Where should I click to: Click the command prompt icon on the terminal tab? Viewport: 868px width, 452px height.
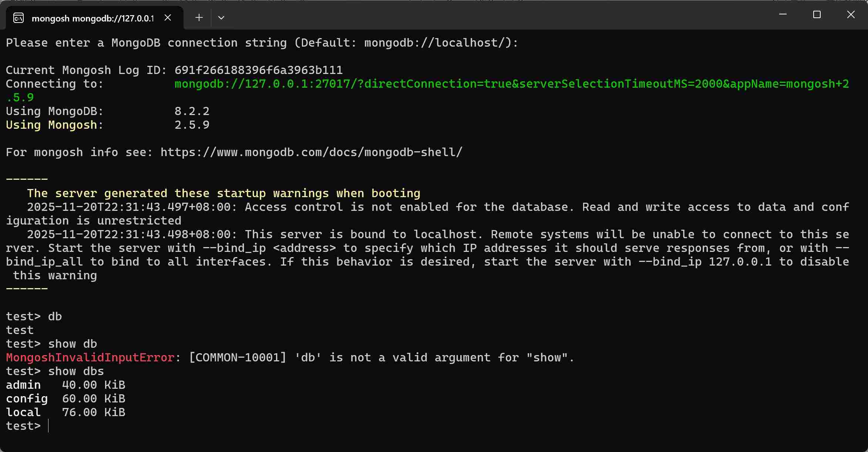pos(18,17)
